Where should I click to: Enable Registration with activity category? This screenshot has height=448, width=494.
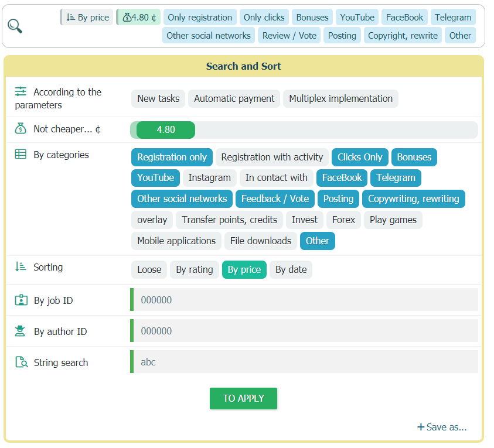pyautogui.click(x=272, y=157)
